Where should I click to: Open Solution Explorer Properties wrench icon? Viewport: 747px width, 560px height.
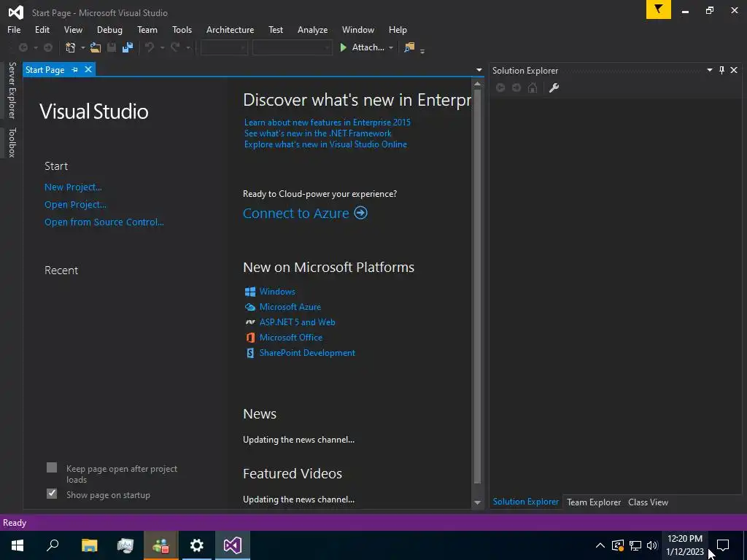(554, 87)
